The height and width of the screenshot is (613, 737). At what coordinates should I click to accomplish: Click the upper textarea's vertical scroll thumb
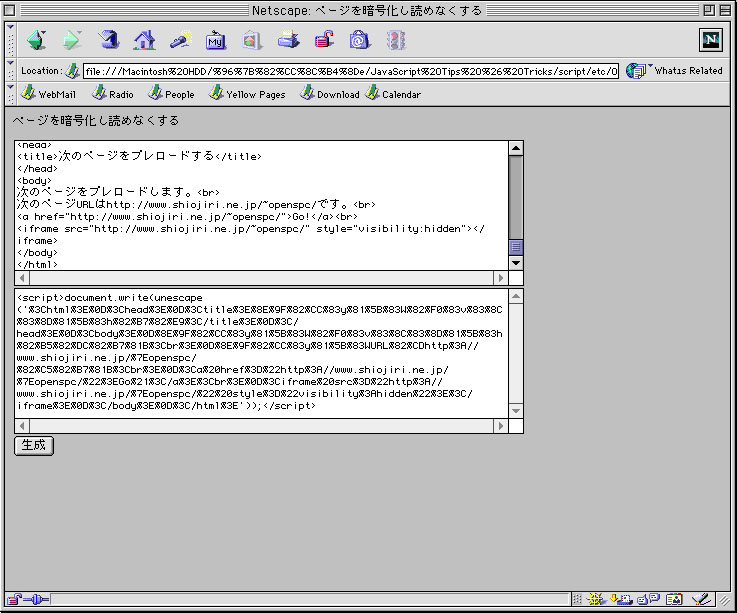tap(516, 247)
